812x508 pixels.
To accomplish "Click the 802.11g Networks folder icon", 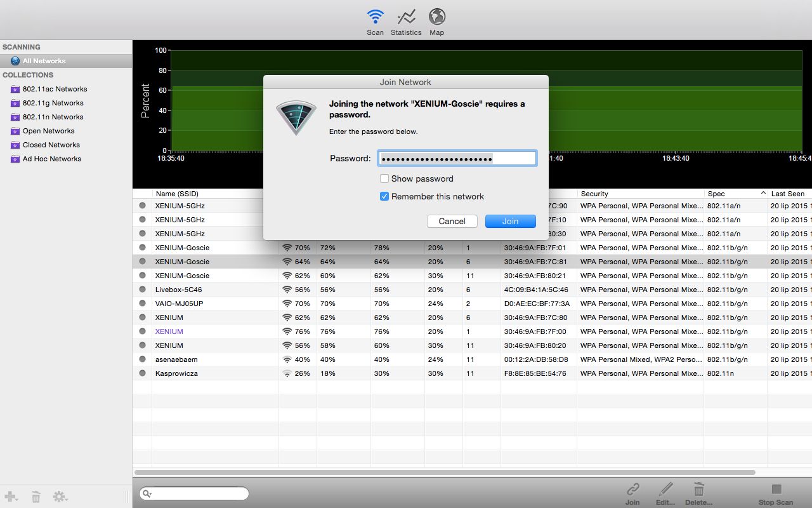I will [x=15, y=103].
